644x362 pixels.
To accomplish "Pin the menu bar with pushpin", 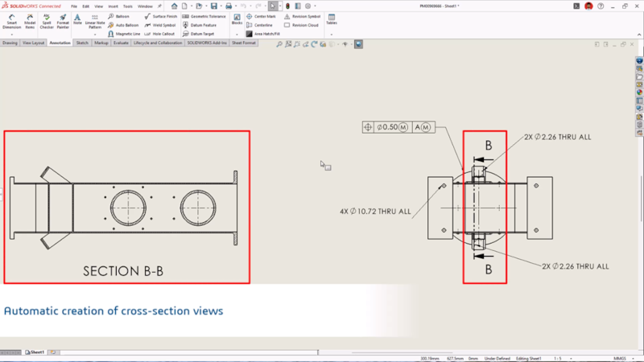I will [159, 6].
